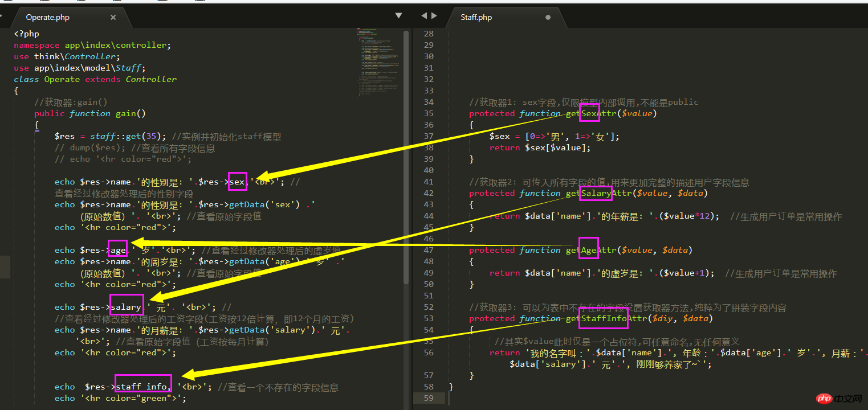This screenshot has width=868, height=410.
Task: Open the tab list dropdown arrow
Action: click(399, 16)
